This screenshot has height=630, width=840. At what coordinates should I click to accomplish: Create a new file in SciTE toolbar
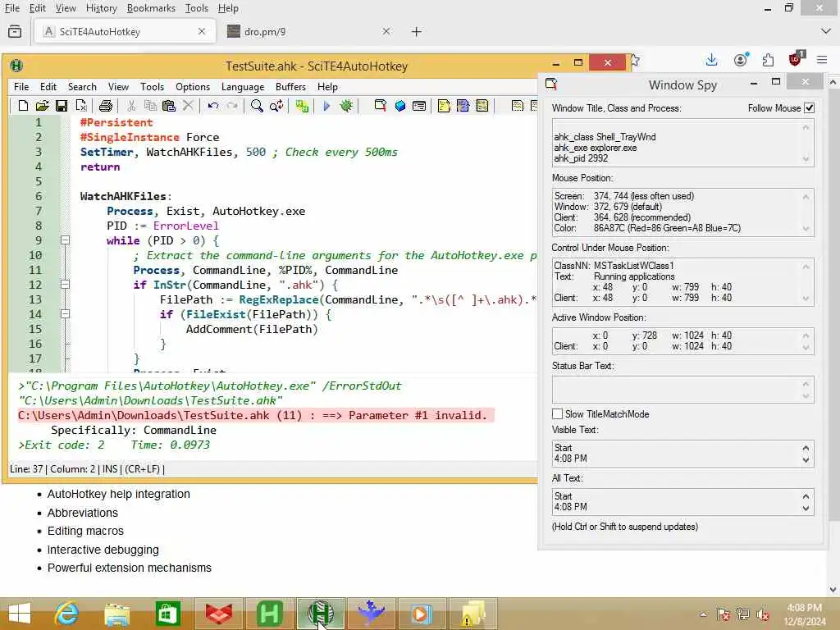pos(23,106)
